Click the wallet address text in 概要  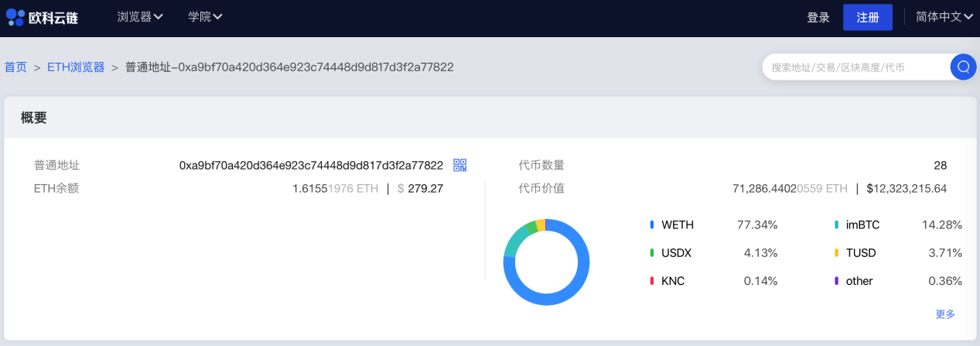tap(311, 165)
